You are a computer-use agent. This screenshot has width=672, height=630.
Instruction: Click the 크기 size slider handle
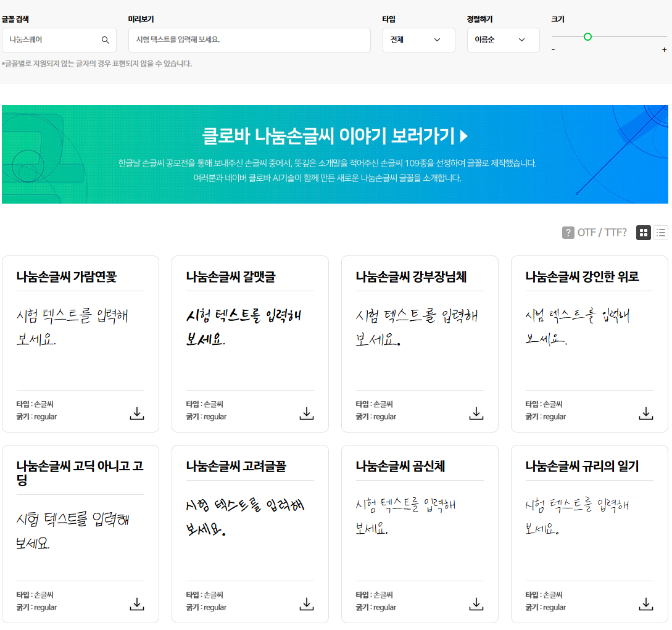pos(589,37)
